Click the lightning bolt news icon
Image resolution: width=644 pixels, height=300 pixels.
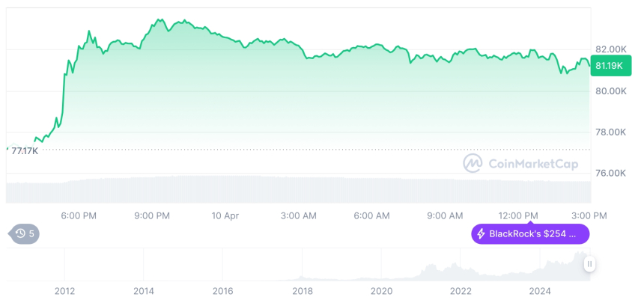(481, 234)
